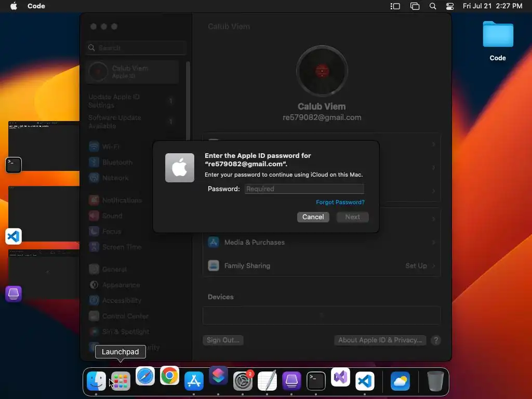Open Launchpad in the dock
The width and height of the screenshot is (532, 399).
121,381
